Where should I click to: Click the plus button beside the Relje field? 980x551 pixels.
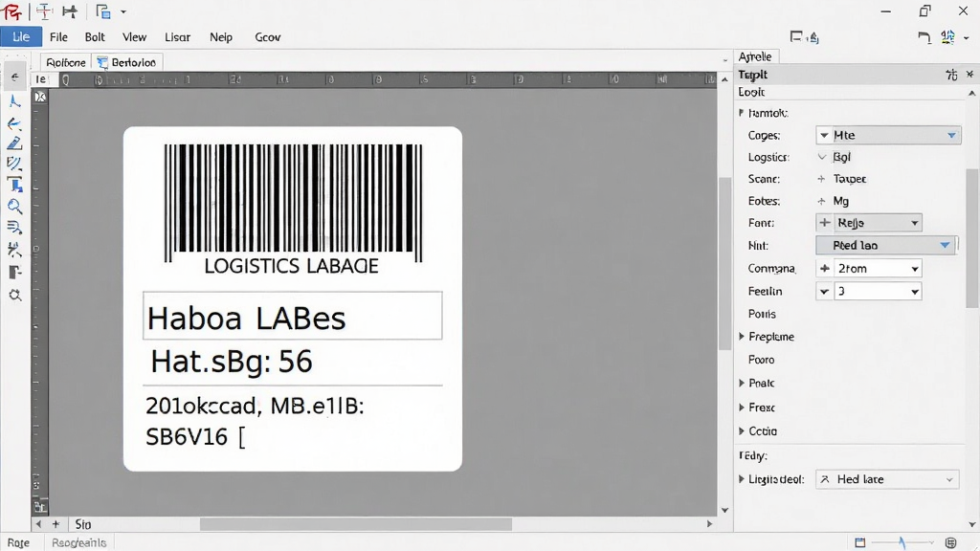coord(824,222)
